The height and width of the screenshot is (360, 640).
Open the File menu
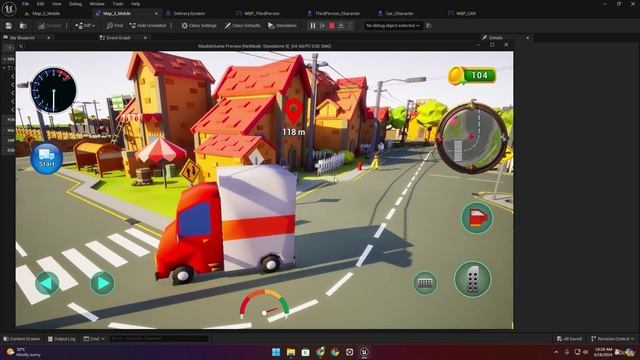tap(26, 4)
